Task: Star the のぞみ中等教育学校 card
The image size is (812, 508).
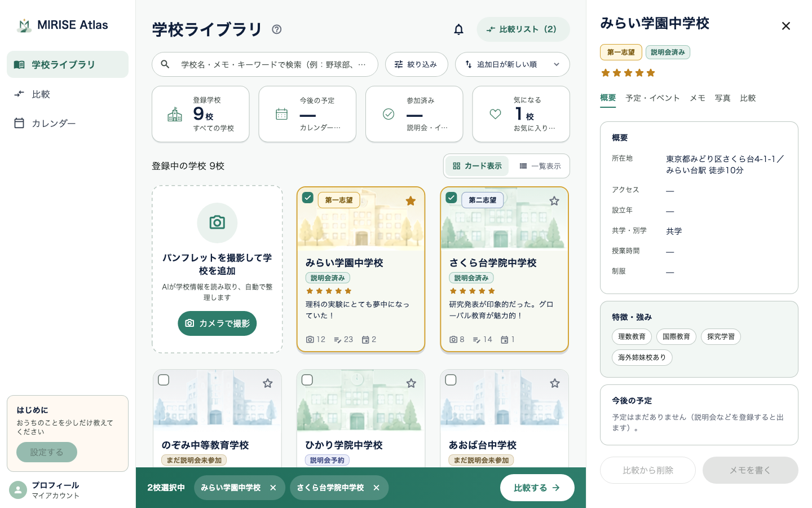Action: 268,383
